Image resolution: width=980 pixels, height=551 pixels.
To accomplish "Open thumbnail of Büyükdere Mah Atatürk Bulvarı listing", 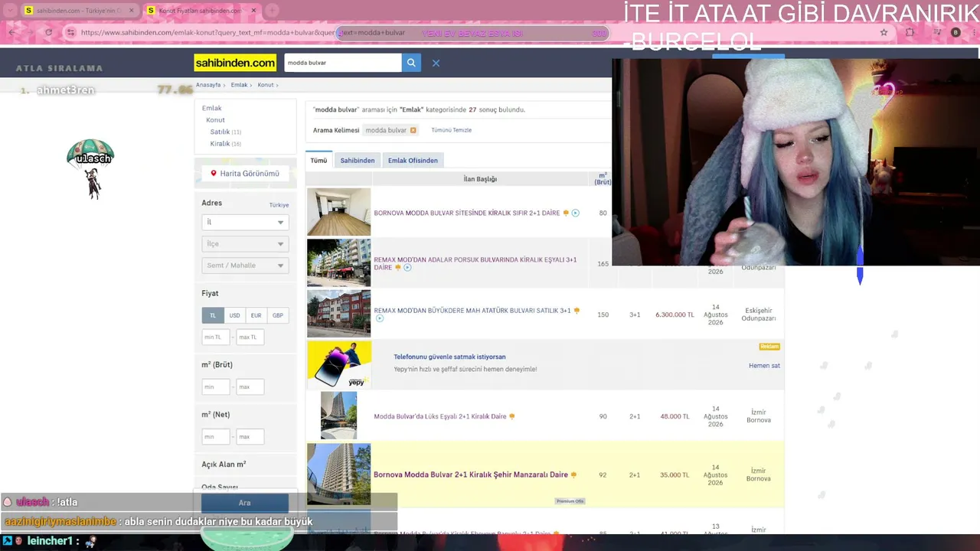I will pyautogui.click(x=338, y=314).
